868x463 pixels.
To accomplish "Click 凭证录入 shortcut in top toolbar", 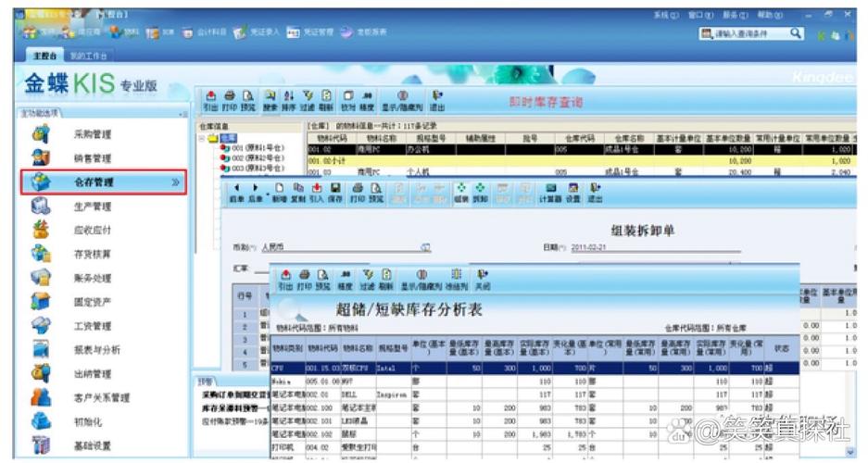I will tap(257, 32).
